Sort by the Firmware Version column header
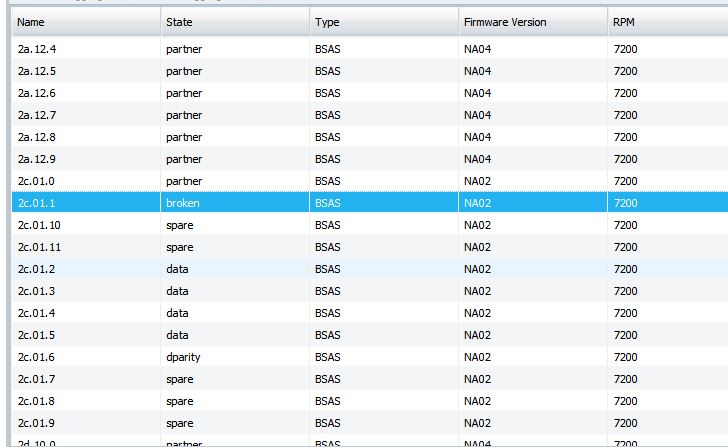This screenshot has width=728, height=447. (533, 22)
